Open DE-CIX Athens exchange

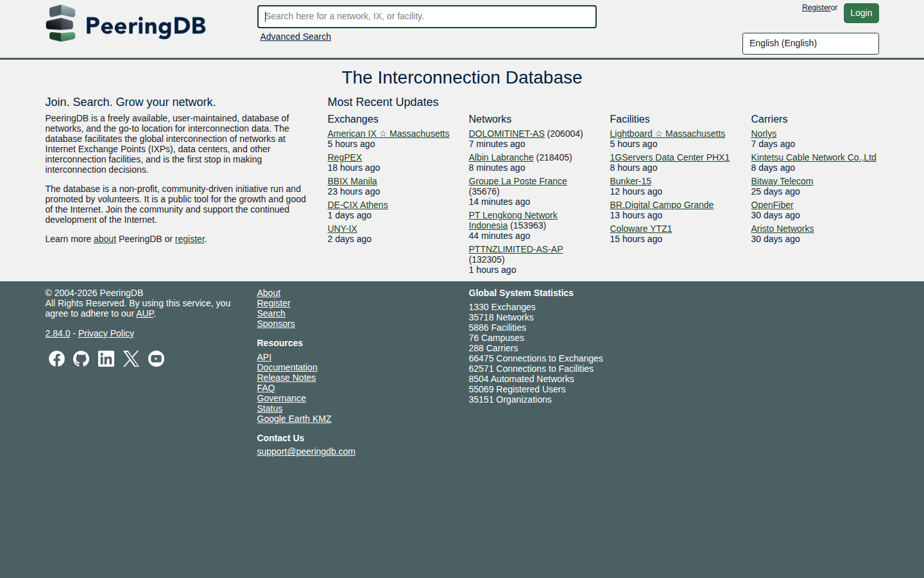point(357,205)
